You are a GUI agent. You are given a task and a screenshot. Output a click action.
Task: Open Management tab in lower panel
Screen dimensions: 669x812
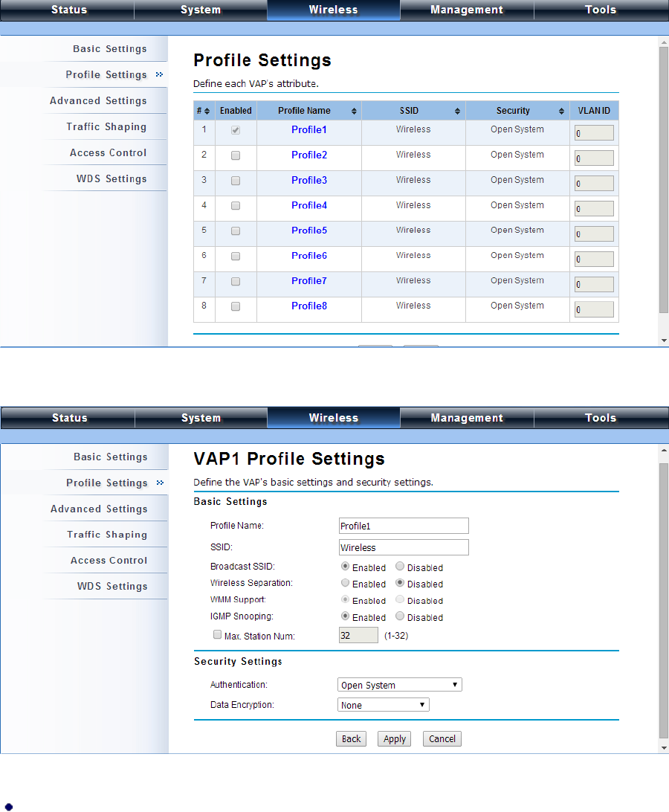click(467, 418)
